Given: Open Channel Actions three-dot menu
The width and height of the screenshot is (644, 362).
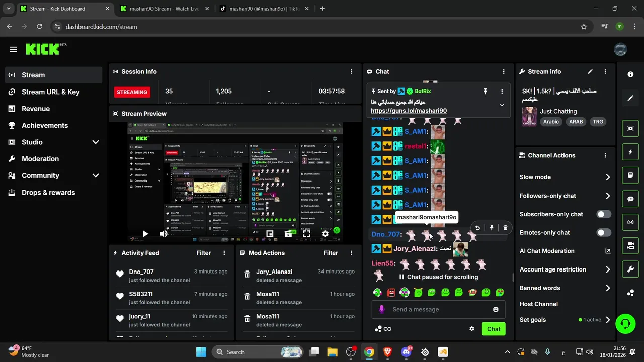Looking at the screenshot, I should (605, 156).
